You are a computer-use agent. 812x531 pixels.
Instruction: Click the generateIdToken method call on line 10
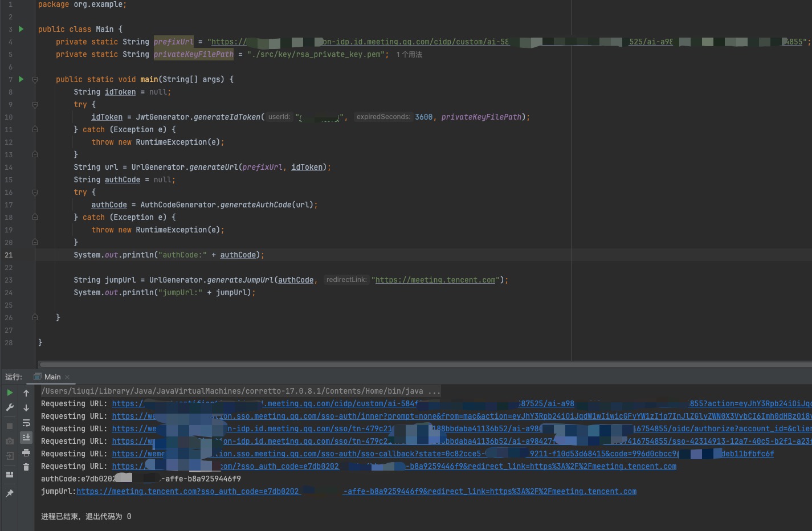tap(227, 117)
